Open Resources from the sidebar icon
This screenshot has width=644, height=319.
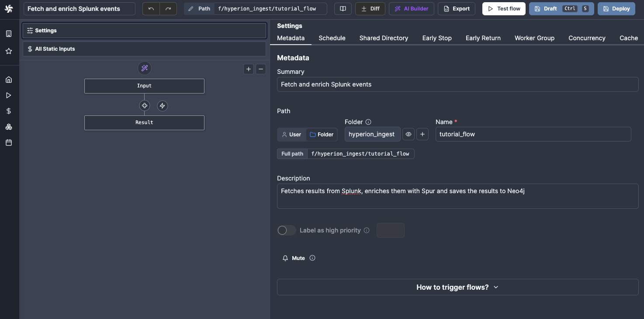8,127
